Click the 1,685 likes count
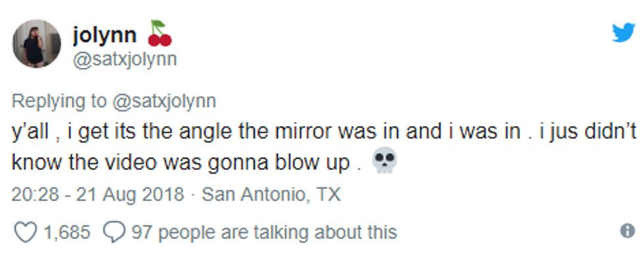The width and height of the screenshot is (644, 255). pos(67,233)
